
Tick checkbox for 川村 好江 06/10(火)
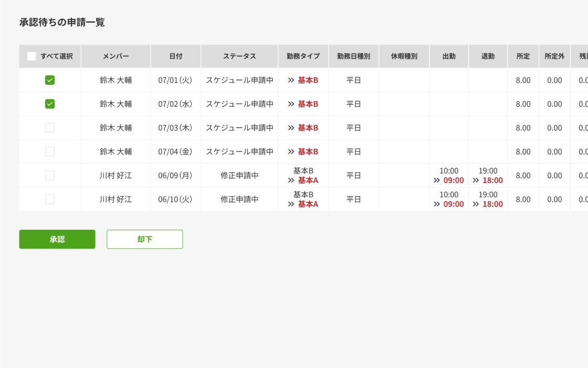click(x=50, y=199)
